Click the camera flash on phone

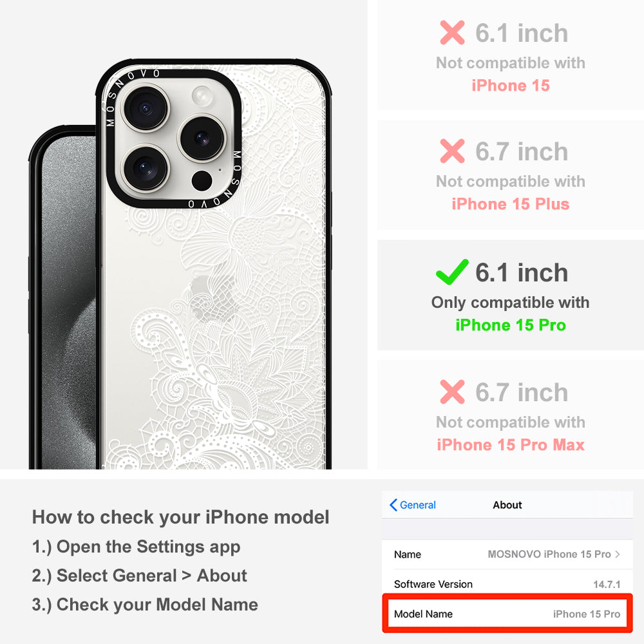202,97
